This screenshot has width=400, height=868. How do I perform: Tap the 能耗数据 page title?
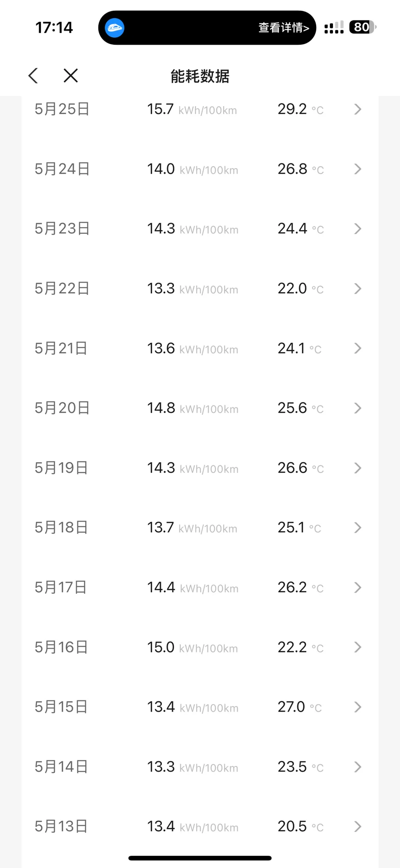point(200,76)
